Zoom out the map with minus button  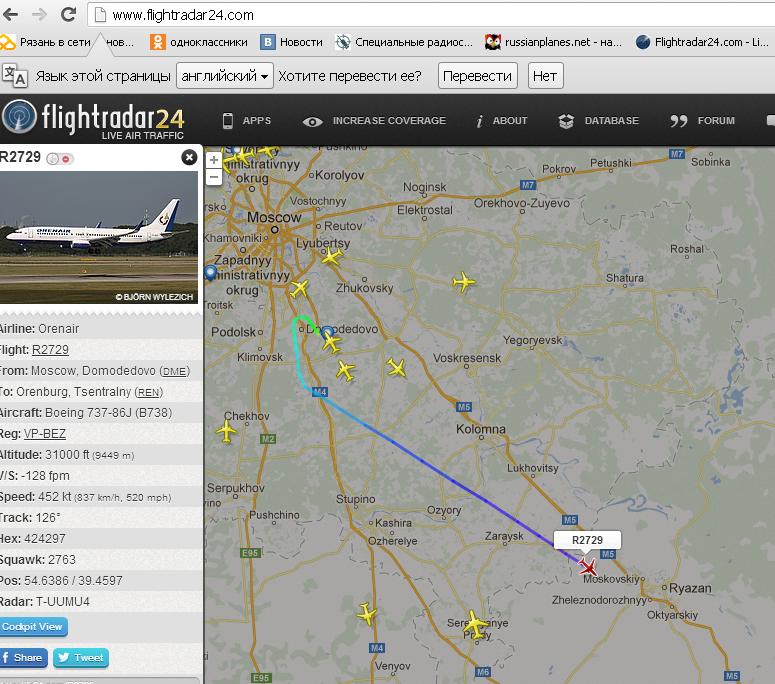pyautogui.click(x=214, y=176)
